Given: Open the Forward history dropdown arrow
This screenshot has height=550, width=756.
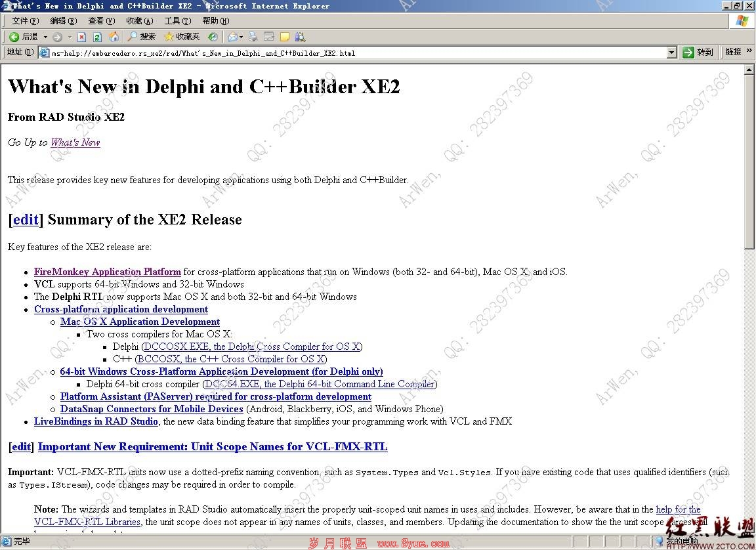Looking at the screenshot, I should 70,37.
